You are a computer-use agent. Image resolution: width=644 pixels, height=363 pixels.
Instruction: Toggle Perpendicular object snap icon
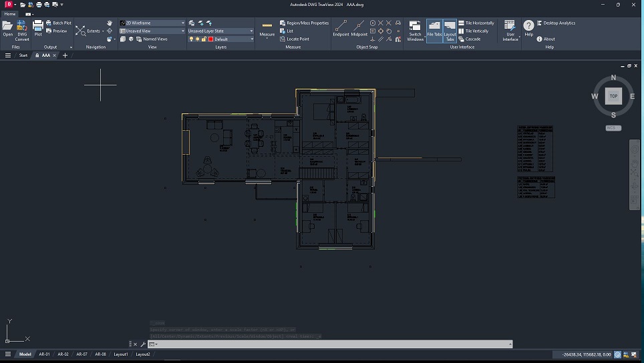coord(373,39)
